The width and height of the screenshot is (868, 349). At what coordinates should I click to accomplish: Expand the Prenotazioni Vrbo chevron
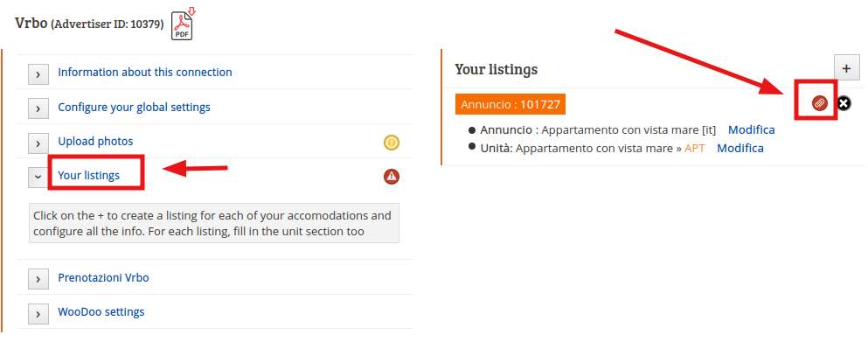[x=38, y=279]
